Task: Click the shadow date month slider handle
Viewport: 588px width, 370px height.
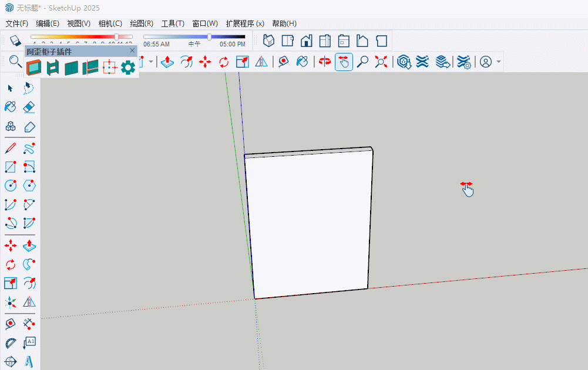Action: click(116, 37)
